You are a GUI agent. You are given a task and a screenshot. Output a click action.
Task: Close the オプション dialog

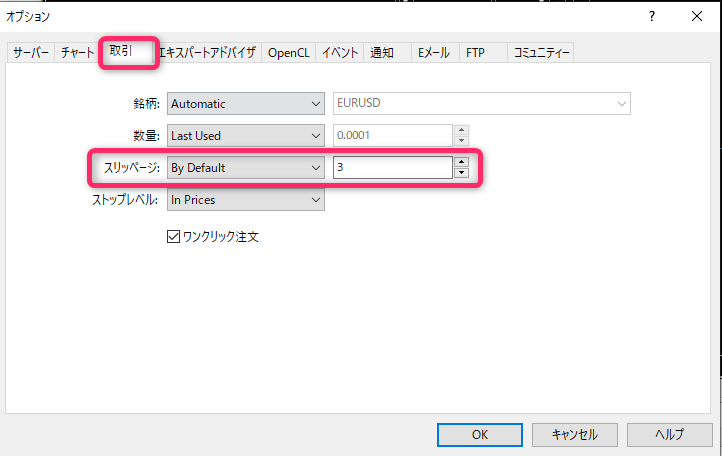(697, 17)
